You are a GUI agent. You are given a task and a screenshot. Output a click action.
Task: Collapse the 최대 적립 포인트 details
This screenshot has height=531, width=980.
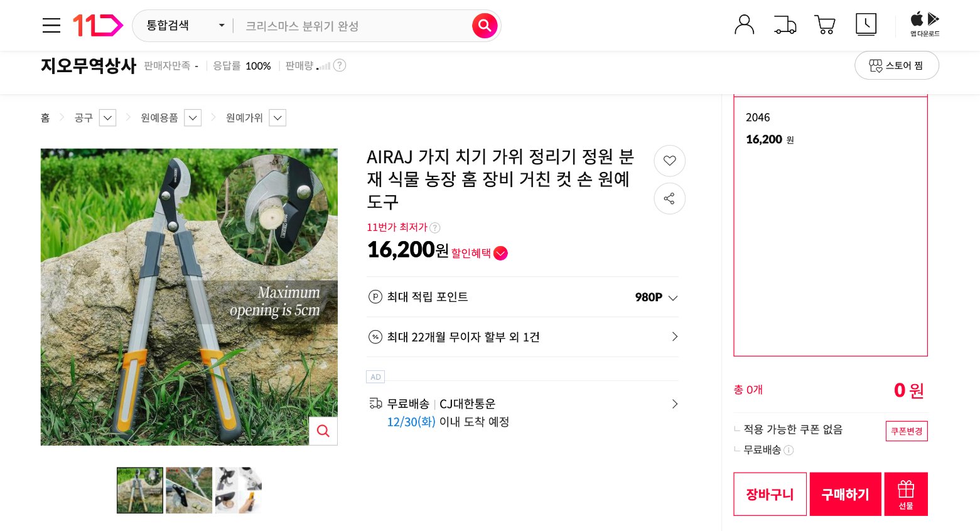pyautogui.click(x=672, y=298)
